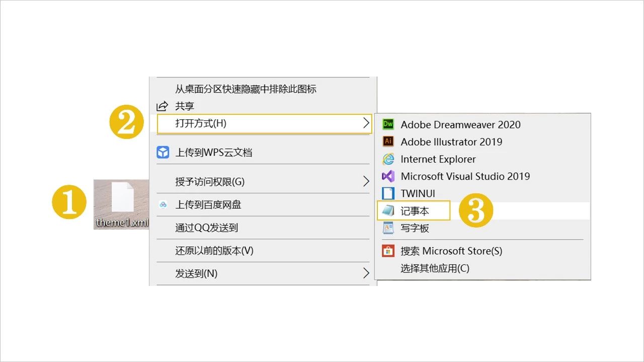The width and height of the screenshot is (644, 362).
Task: Choose Microsoft Visual Studio 2019 to open the file
Action: coord(465,176)
